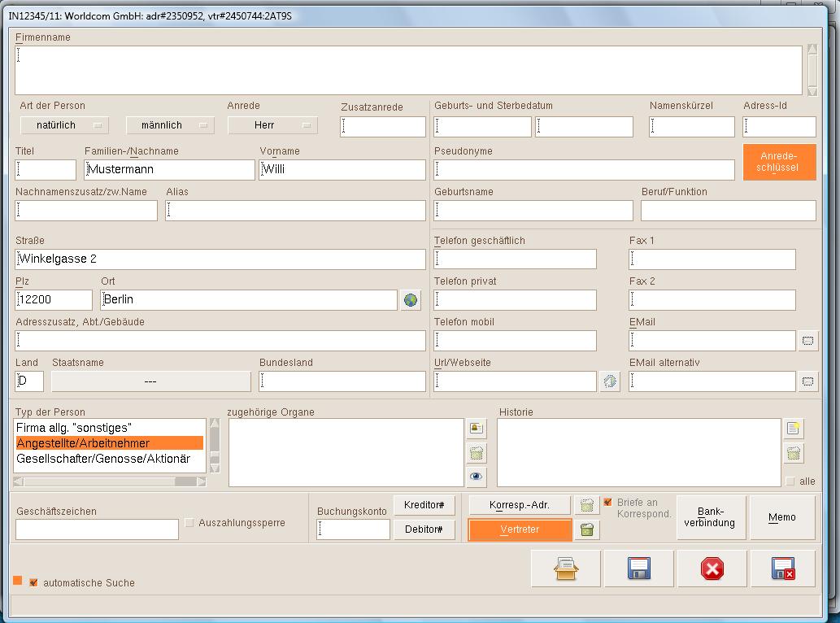The height and width of the screenshot is (623, 840).
Task: Click into the Firmenname text area
Action: coord(408,70)
